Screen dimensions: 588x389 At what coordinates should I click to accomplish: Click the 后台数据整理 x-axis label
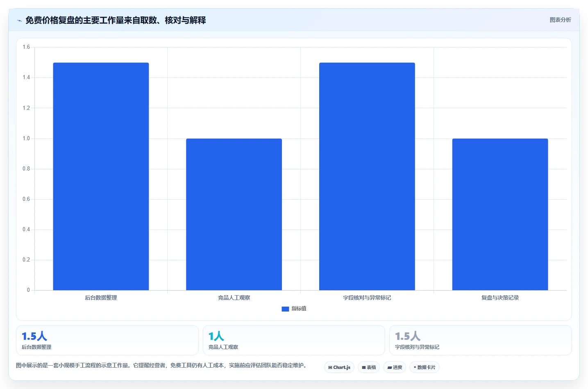click(x=101, y=298)
